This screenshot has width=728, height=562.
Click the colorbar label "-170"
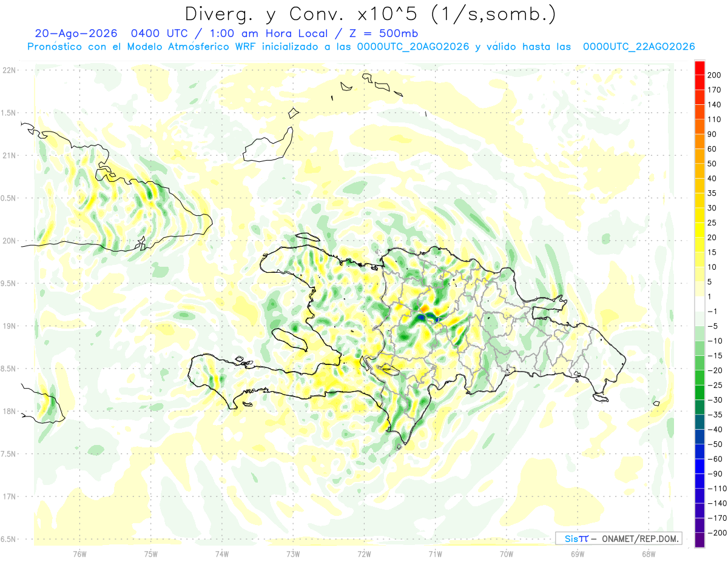[717, 518]
